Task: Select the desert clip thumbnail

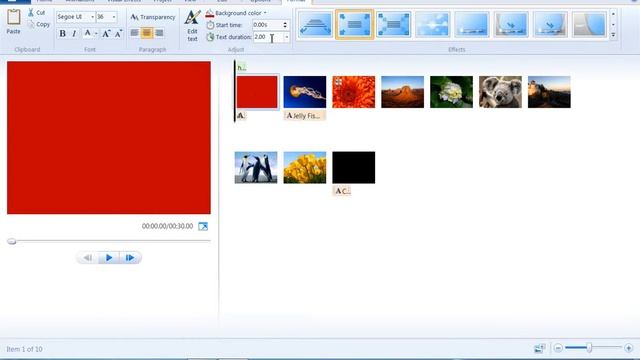Action: tap(402, 92)
